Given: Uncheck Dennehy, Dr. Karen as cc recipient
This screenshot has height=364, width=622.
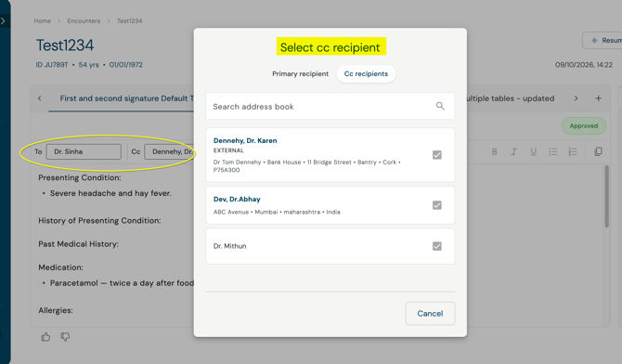Looking at the screenshot, I should pyautogui.click(x=436, y=155).
